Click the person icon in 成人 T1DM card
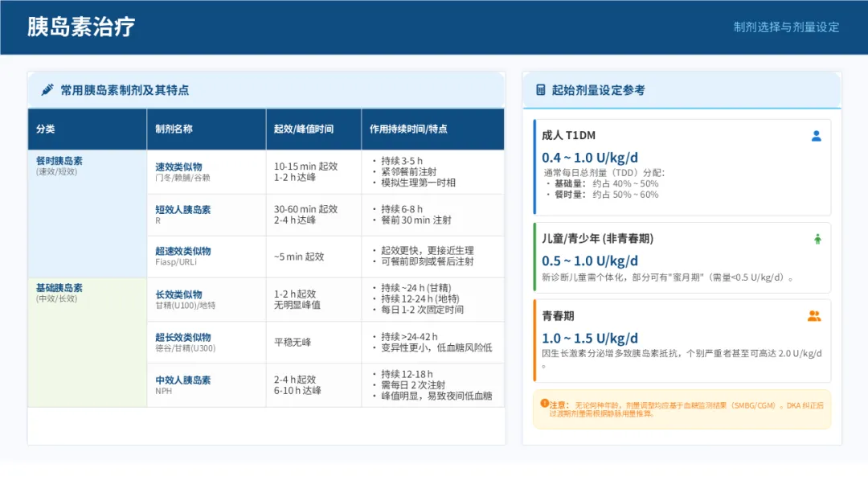The image size is (868, 489). pyautogui.click(x=816, y=136)
